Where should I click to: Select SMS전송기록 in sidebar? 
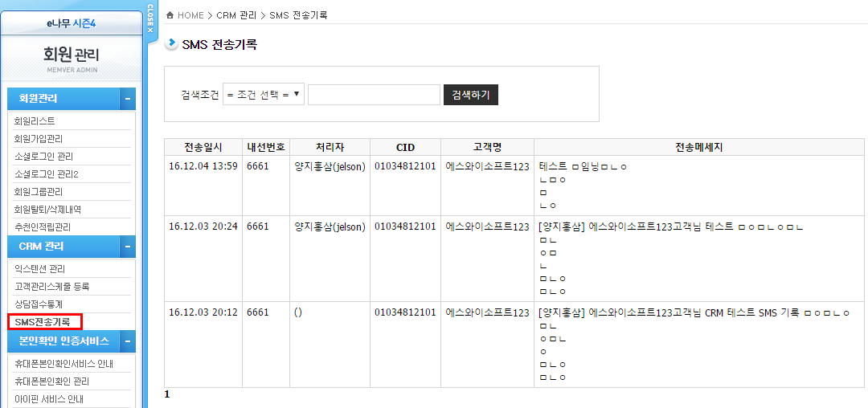coord(43,322)
